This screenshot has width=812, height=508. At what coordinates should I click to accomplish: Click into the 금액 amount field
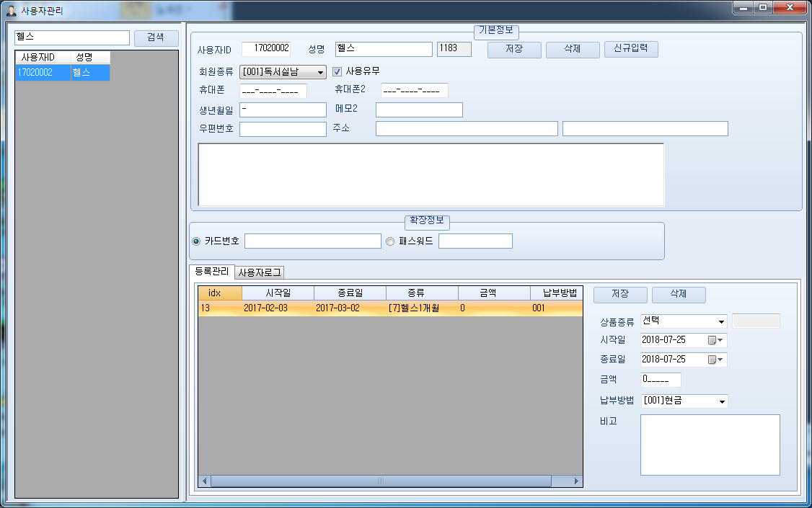(x=661, y=379)
